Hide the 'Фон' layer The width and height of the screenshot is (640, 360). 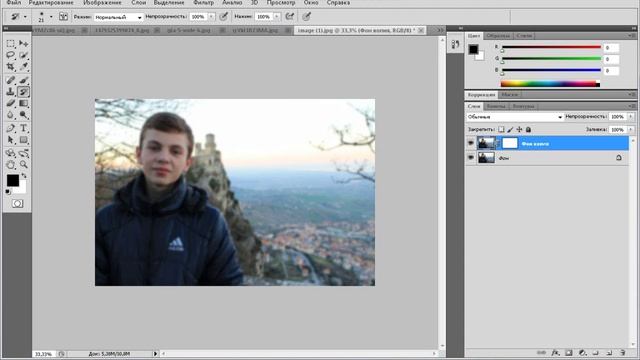471,158
